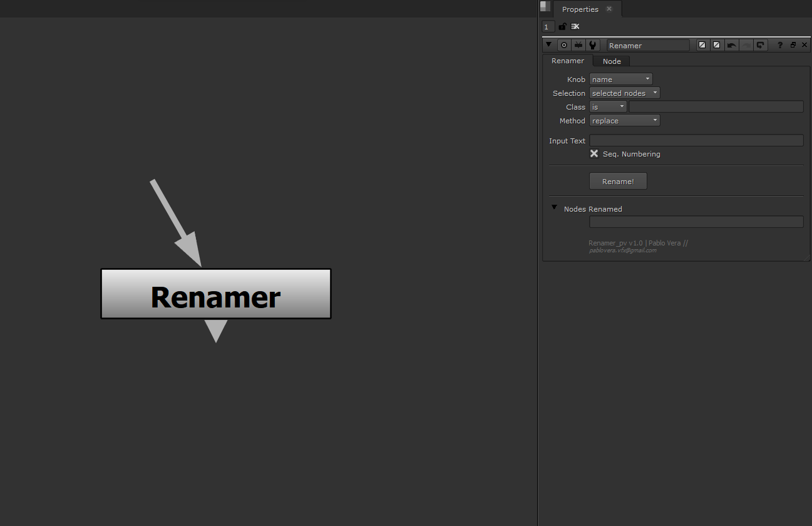Click the float properties panel icon
Viewport: 812px width, 526px height.
tap(793, 44)
